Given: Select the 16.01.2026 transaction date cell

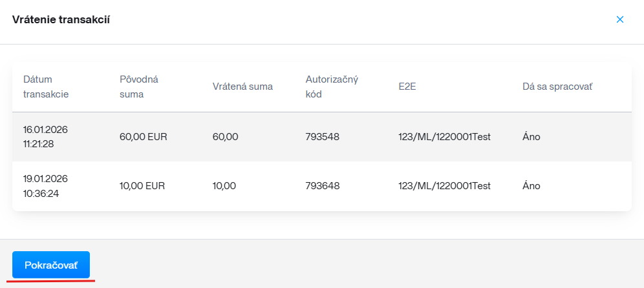Looking at the screenshot, I should (x=45, y=136).
